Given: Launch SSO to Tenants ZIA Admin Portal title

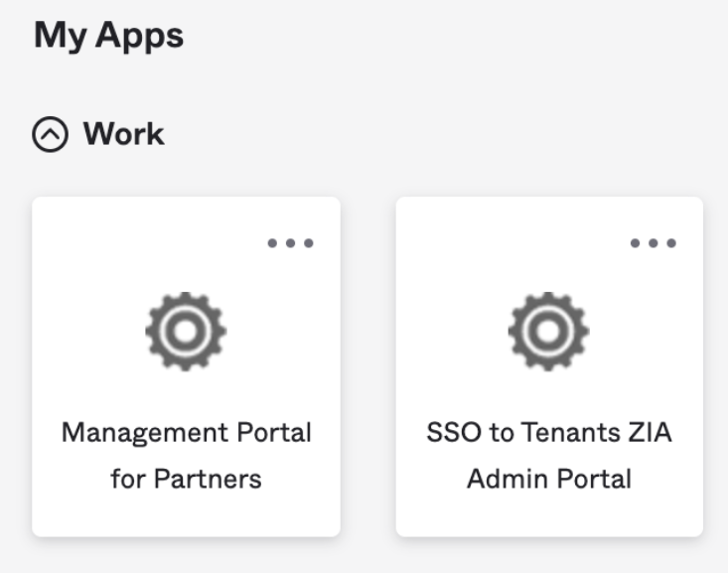Looking at the screenshot, I should (549, 456).
